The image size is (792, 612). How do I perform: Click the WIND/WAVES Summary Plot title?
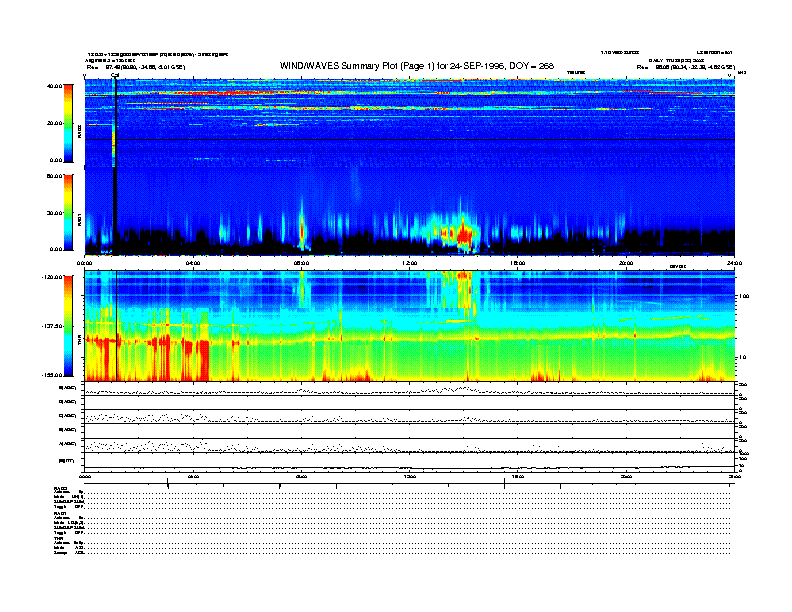point(417,66)
